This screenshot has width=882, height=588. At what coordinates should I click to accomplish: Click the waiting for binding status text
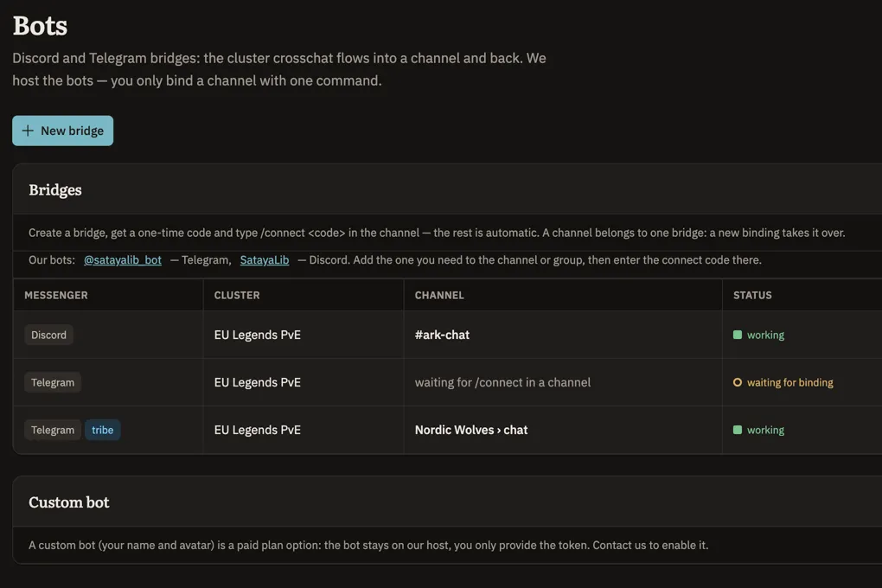click(789, 382)
